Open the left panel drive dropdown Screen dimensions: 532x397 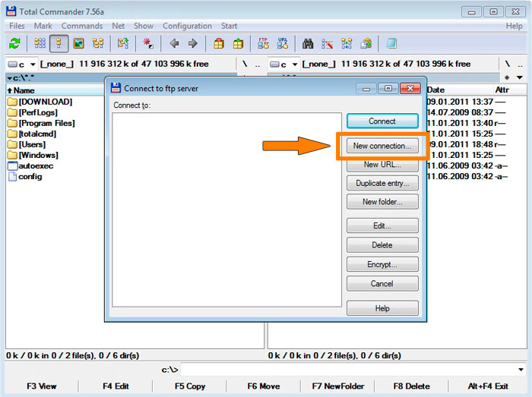point(23,65)
